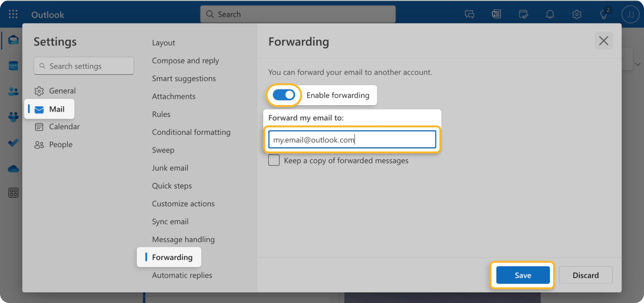The image size is (644, 303).
Task: Open OneDrive from the sidebar cloud icon
Action: 13,169
